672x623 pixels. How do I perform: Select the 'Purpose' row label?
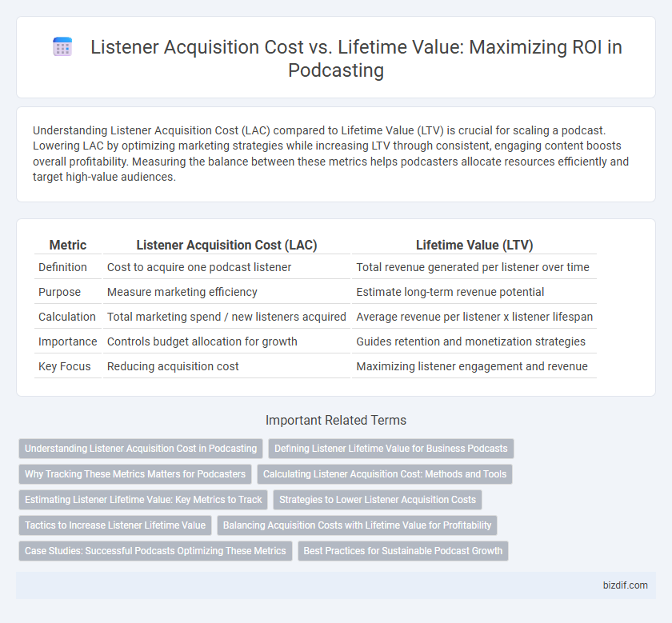[x=59, y=292]
